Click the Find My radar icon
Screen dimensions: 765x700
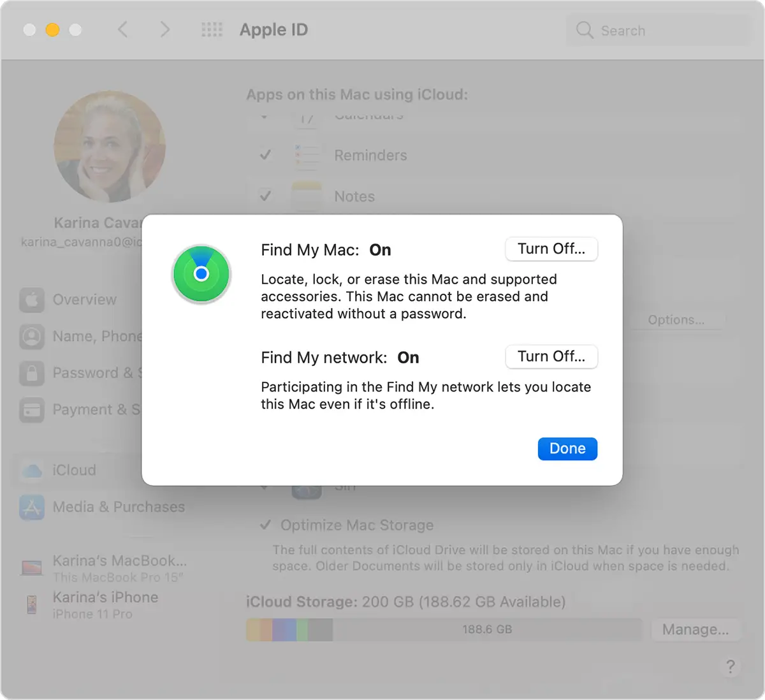pyautogui.click(x=201, y=274)
